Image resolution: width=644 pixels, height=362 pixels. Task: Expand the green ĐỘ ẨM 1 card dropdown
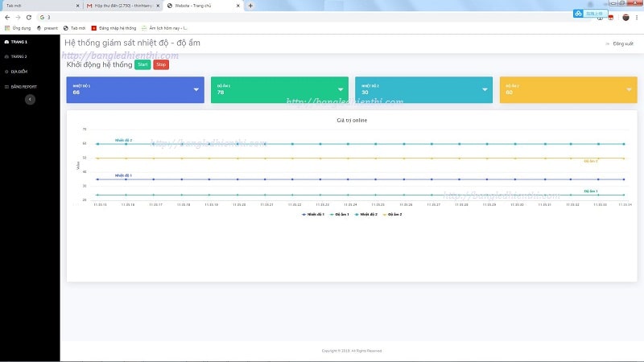coord(340,90)
